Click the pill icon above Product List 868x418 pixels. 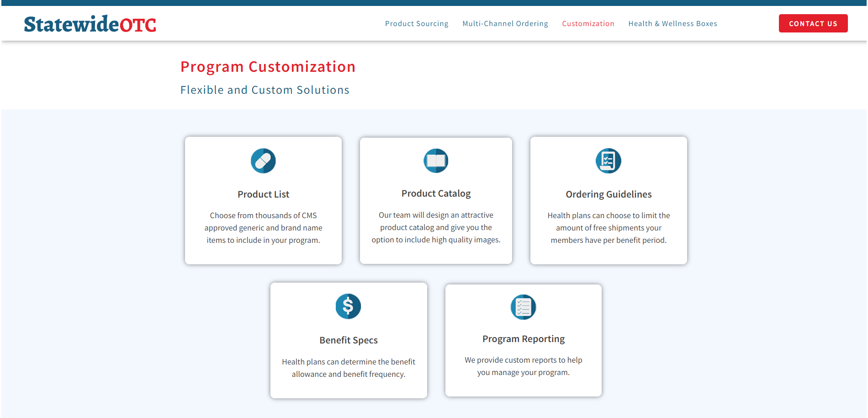pos(263,161)
